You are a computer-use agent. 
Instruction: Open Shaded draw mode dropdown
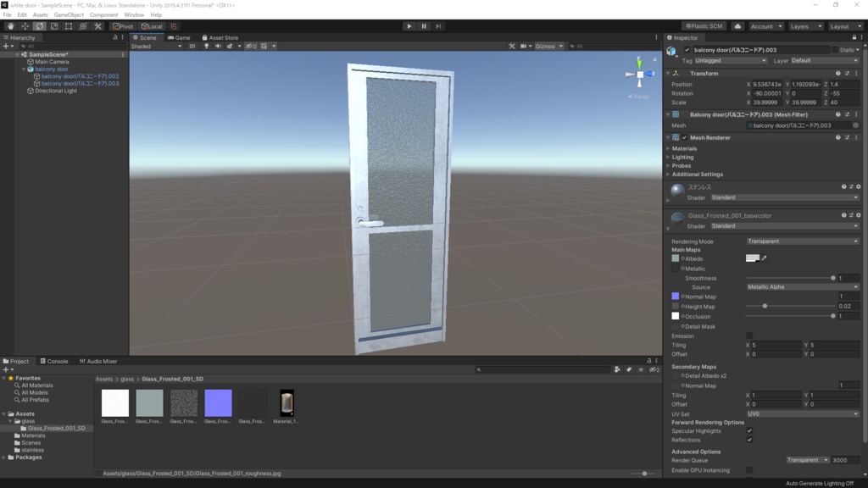[156, 47]
